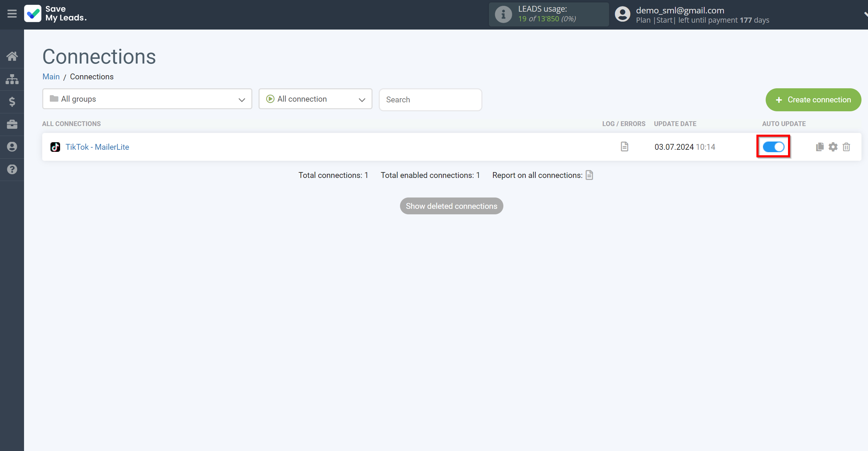Click the help/question mark icon
The height and width of the screenshot is (451, 868).
pyautogui.click(x=12, y=169)
